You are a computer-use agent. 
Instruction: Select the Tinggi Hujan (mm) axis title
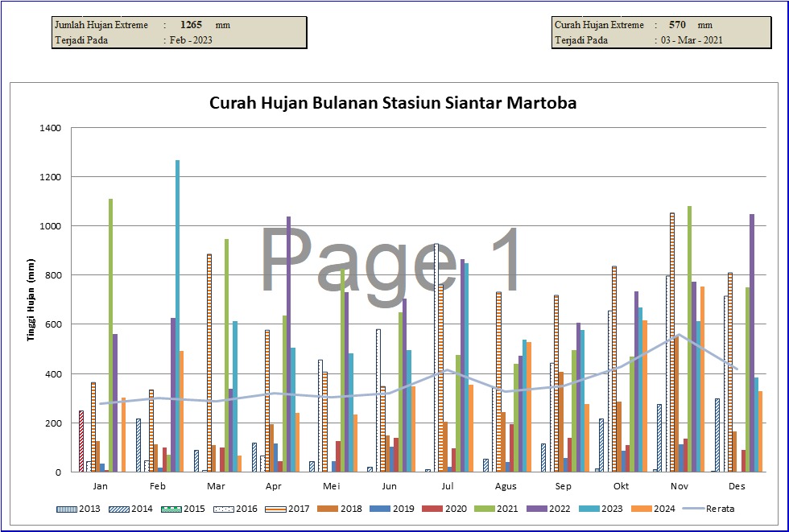(x=33, y=300)
